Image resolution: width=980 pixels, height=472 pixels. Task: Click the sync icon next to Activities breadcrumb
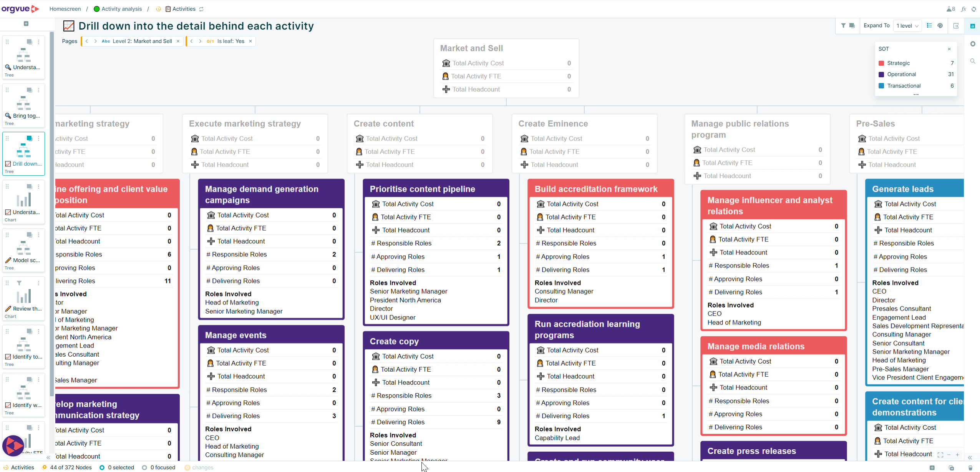(201, 9)
